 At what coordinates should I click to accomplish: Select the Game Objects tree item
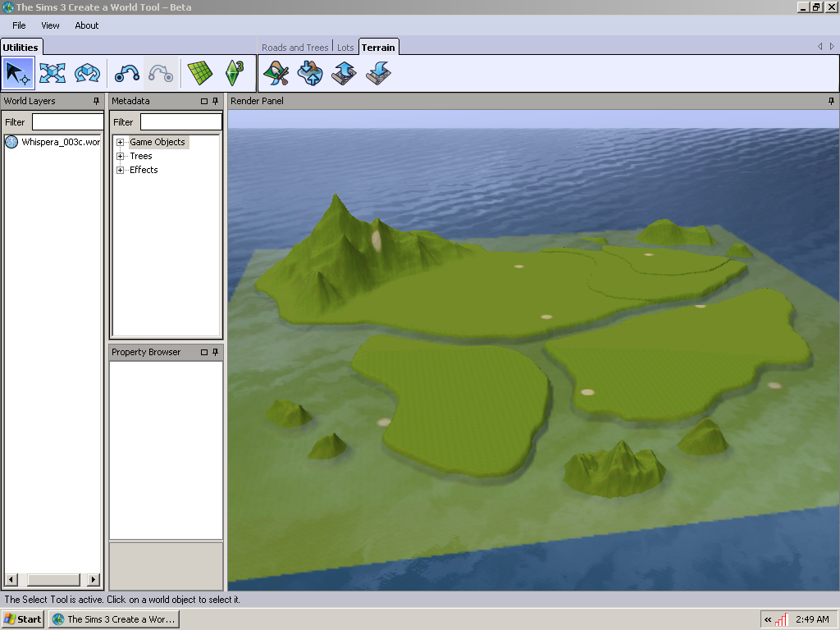[x=157, y=142]
